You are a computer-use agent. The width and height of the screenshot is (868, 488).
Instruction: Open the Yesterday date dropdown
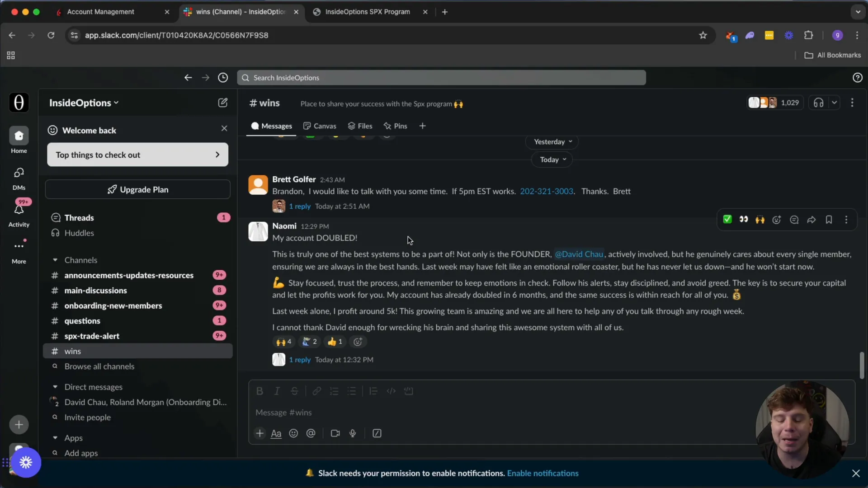tap(552, 142)
